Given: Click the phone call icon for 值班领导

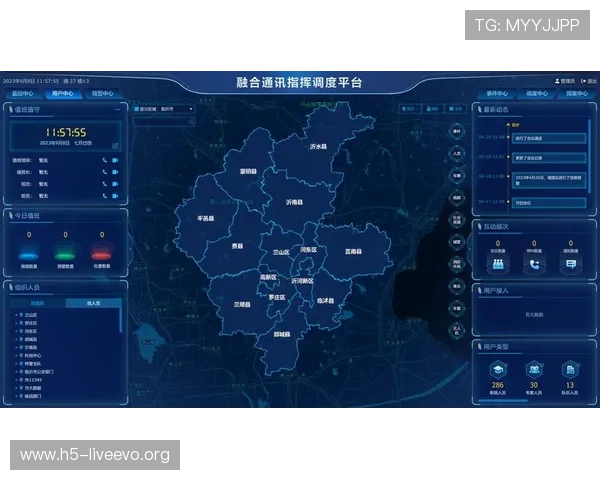Looking at the screenshot, I should tap(104, 159).
